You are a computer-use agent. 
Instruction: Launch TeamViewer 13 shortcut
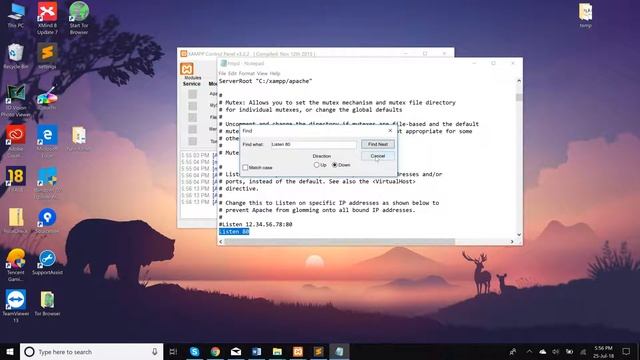[16, 306]
